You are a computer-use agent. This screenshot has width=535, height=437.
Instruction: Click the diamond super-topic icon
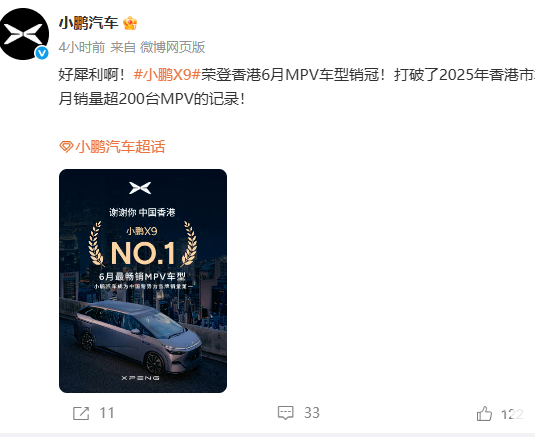click(x=66, y=147)
